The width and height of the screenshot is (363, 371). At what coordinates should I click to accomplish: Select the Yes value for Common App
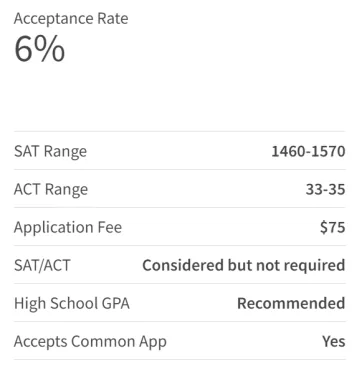tap(334, 342)
